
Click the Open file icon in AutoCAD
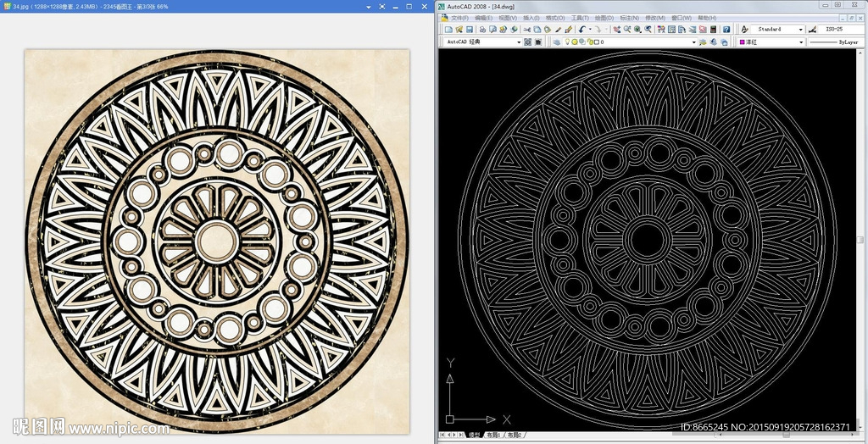point(459,30)
